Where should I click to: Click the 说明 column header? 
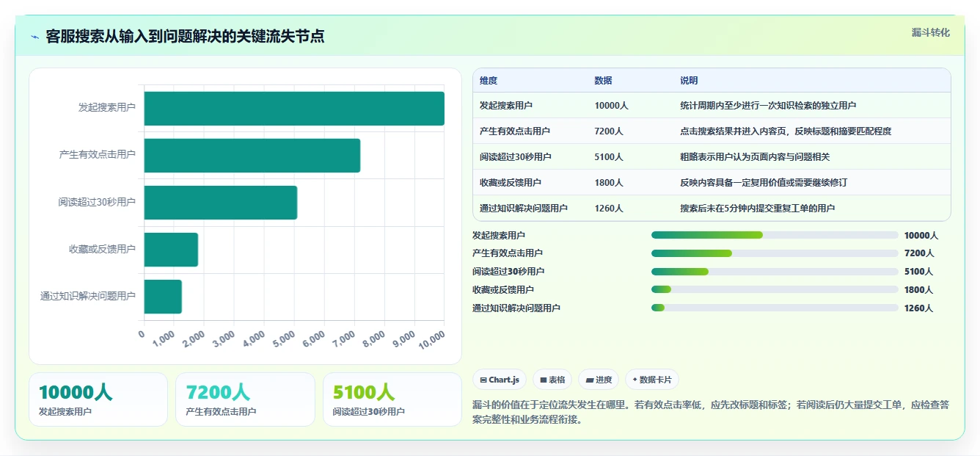point(689,81)
